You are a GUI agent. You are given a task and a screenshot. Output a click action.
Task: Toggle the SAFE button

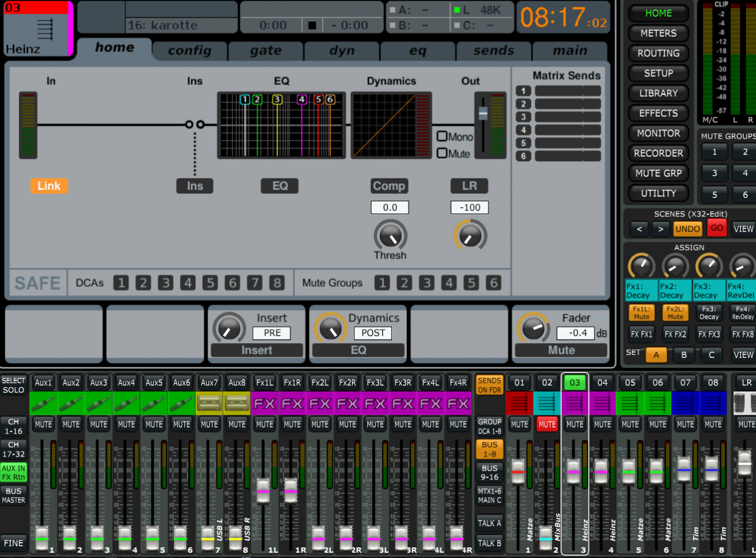[x=38, y=283]
